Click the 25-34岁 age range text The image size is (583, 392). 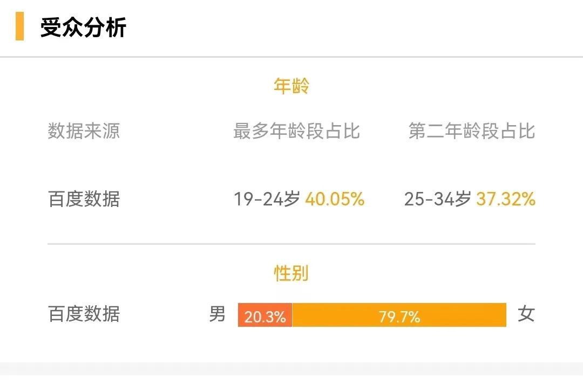coord(438,199)
